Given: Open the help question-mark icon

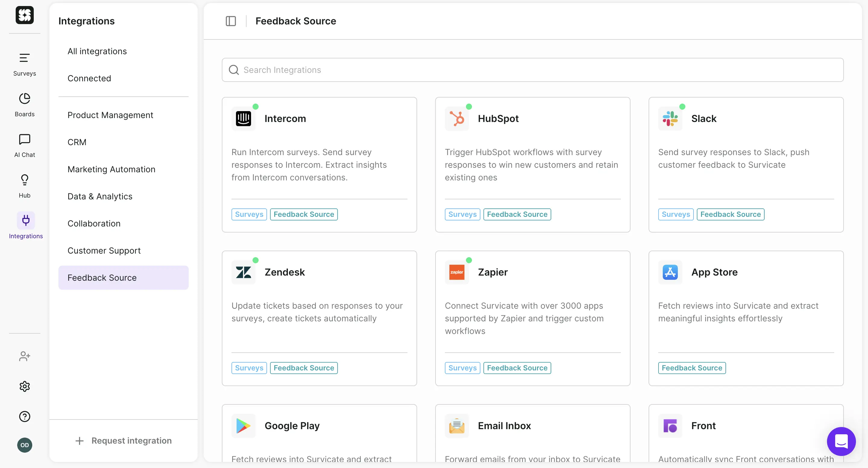Looking at the screenshot, I should coord(24,416).
